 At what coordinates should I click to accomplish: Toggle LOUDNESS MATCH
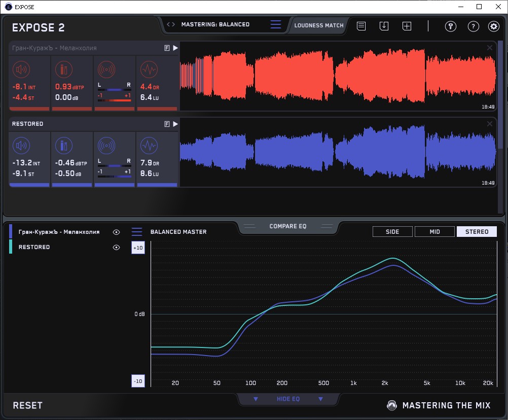[319, 25]
